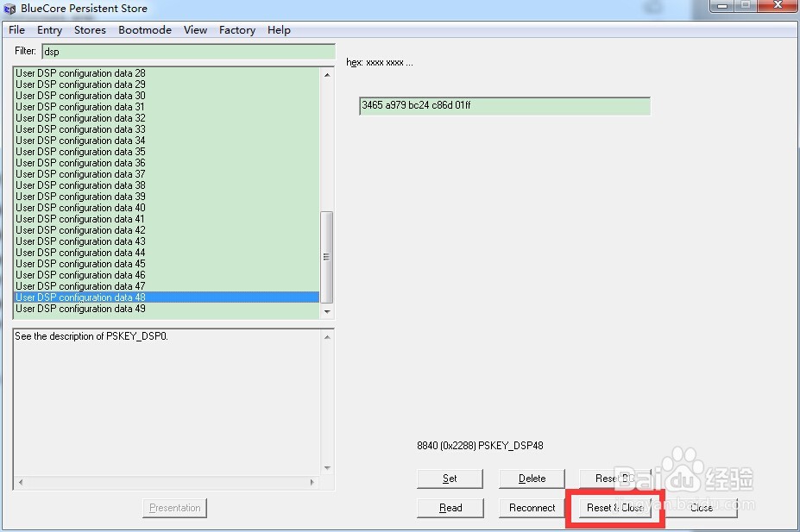Image resolution: width=800 pixels, height=532 pixels.
Task: Click the key list scroll down arrow
Action: tap(327, 311)
